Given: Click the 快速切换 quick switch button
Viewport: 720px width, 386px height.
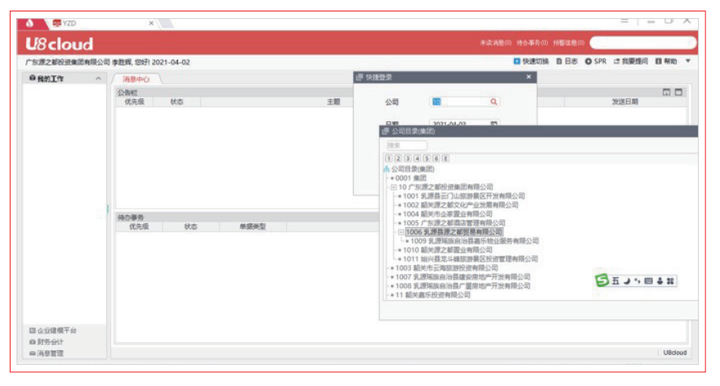Looking at the screenshot, I should [x=531, y=61].
